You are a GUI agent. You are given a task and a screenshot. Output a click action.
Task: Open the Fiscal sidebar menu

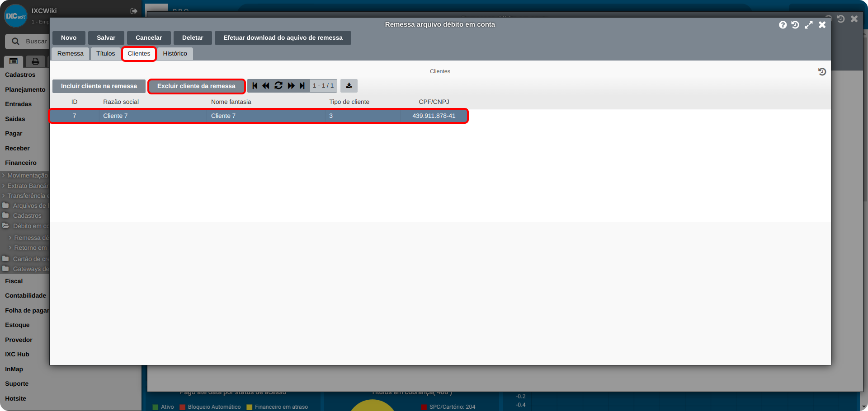coord(14,281)
